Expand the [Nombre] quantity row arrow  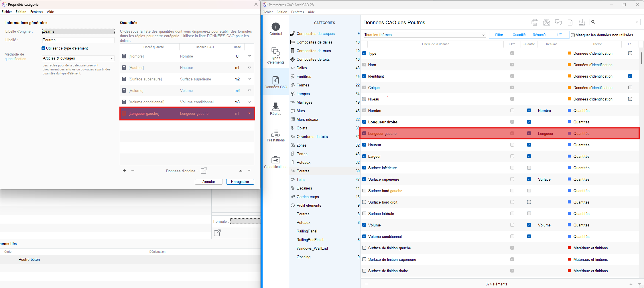(x=249, y=56)
